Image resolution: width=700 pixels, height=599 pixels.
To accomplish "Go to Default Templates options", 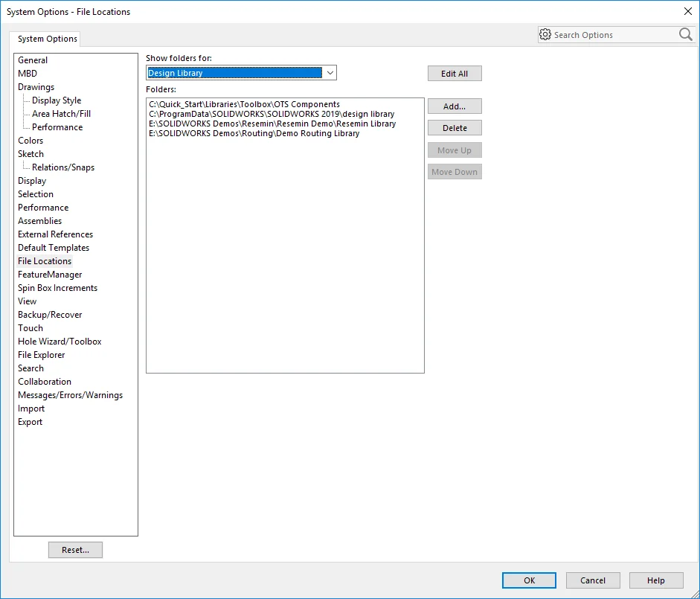I will 54,248.
